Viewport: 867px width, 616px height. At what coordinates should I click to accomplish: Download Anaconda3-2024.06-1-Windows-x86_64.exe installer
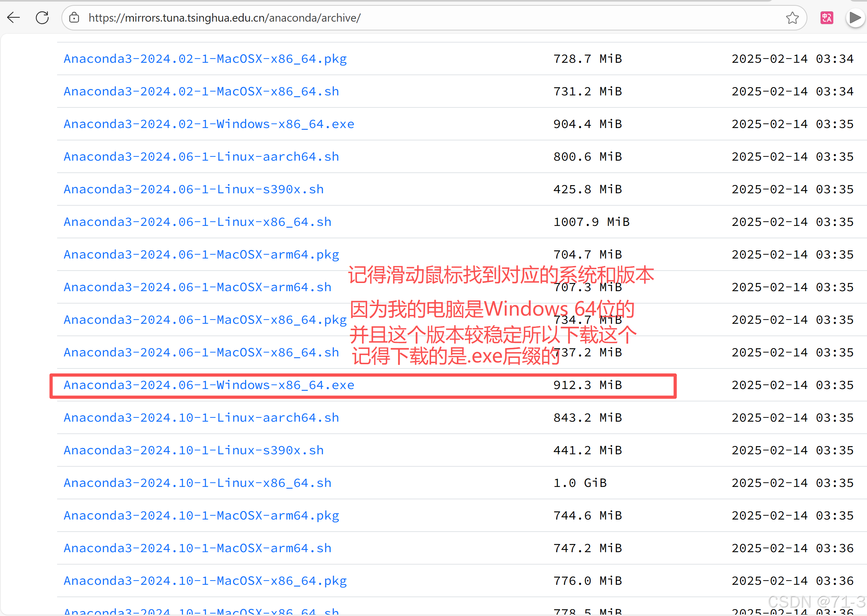coord(209,385)
